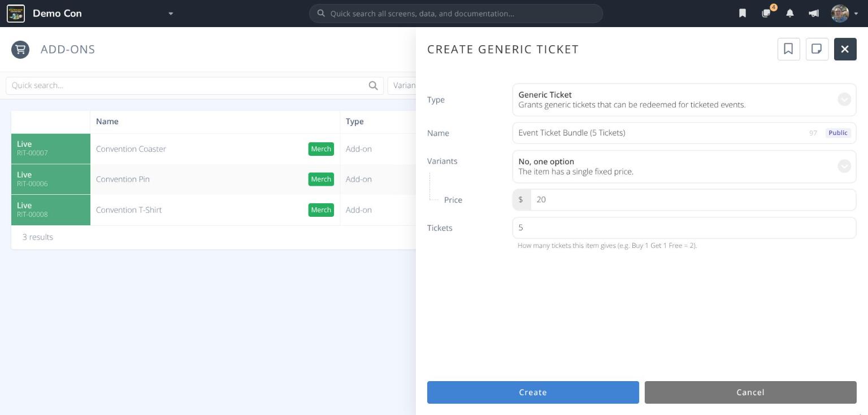868x415 pixels.
Task: Open the Convention T-Shirt row
Action: coord(214,210)
